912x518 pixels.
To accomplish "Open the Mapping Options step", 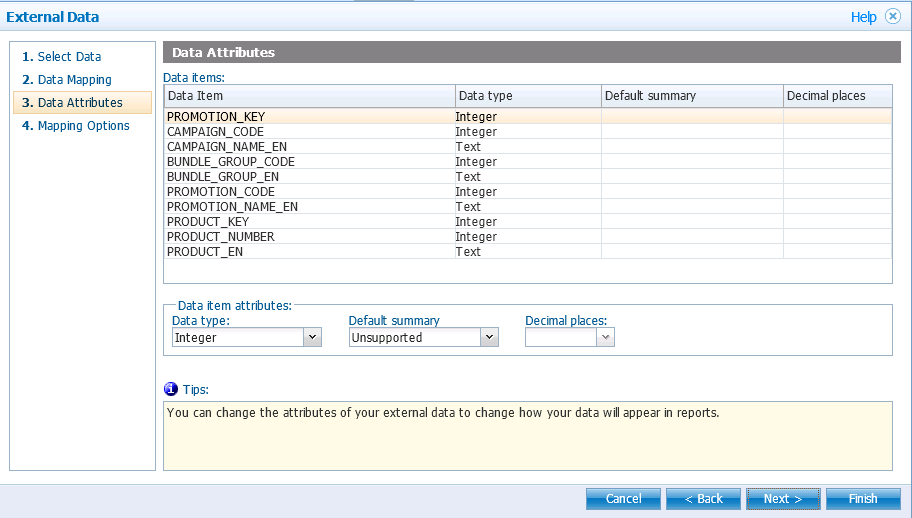I will pos(76,126).
